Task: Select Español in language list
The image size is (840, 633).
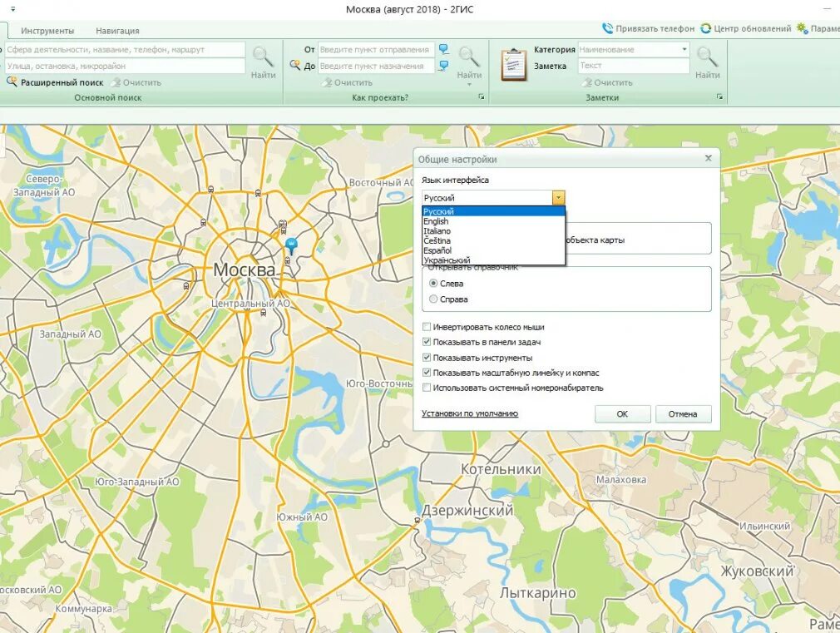Action: (x=493, y=250)
